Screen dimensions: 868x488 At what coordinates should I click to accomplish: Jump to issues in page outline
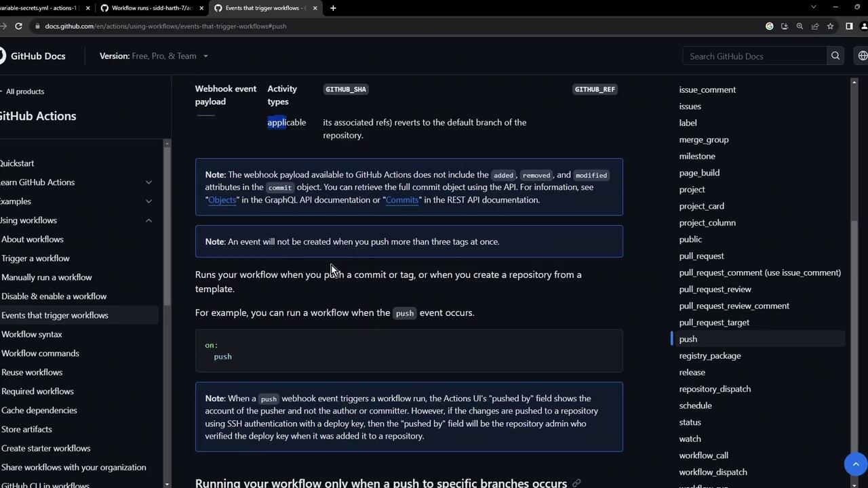point(690,106)
